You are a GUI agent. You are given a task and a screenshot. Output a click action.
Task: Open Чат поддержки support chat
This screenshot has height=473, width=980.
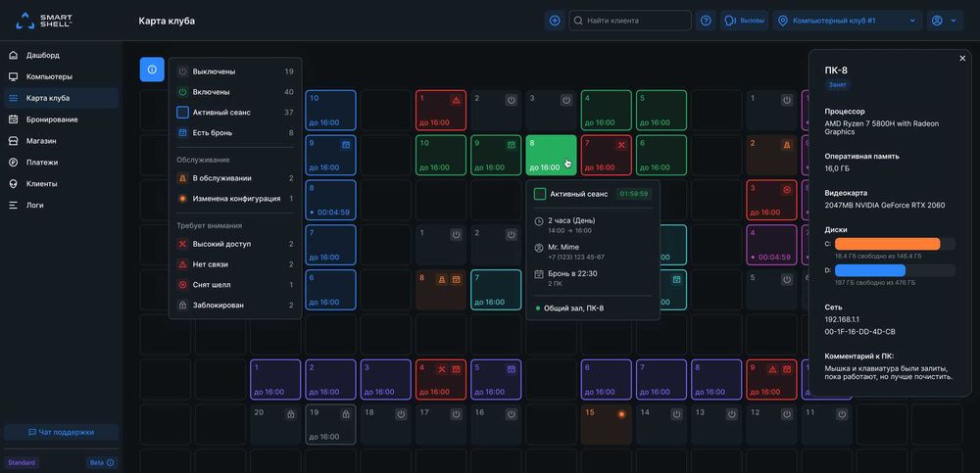[x=61, y=433]
